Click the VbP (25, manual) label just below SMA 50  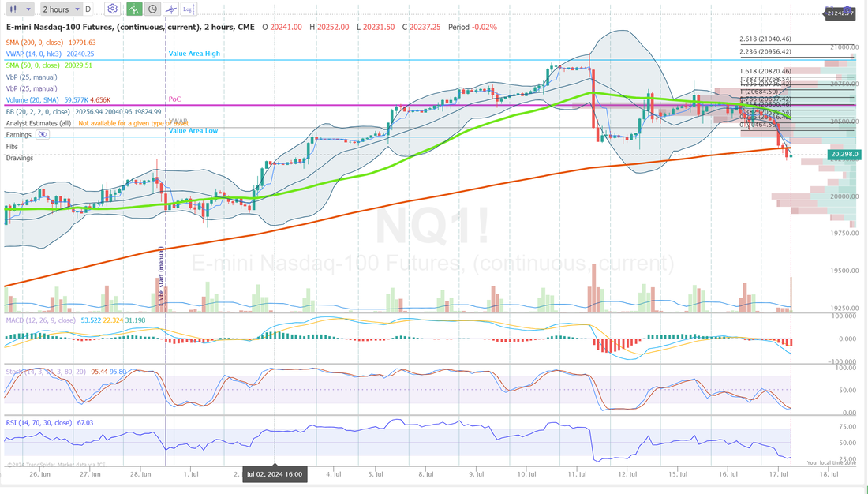(x=32, y=77)
